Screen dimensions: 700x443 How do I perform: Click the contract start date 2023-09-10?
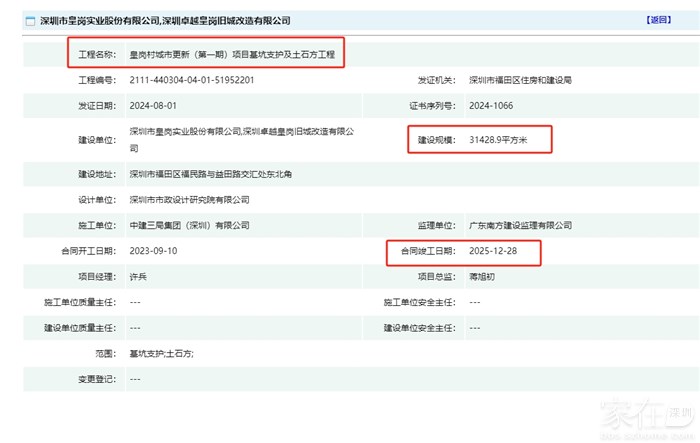[x=153, y=250]
